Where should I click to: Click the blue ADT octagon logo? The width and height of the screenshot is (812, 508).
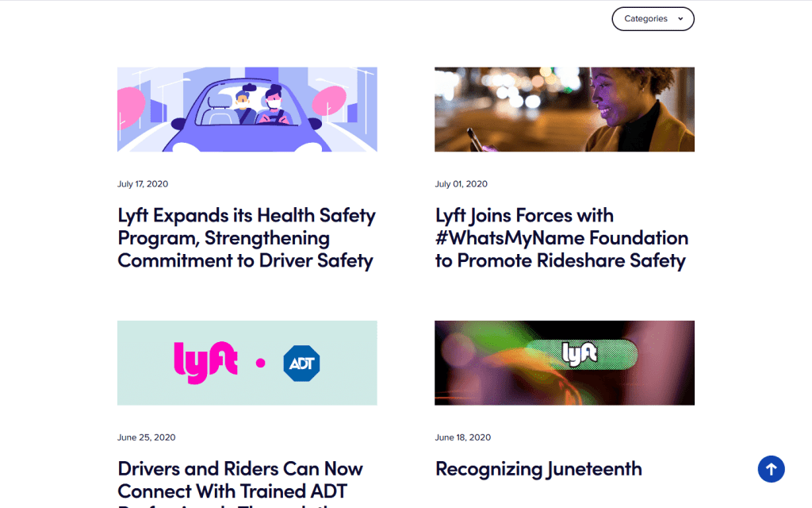(x=301, y=363)
